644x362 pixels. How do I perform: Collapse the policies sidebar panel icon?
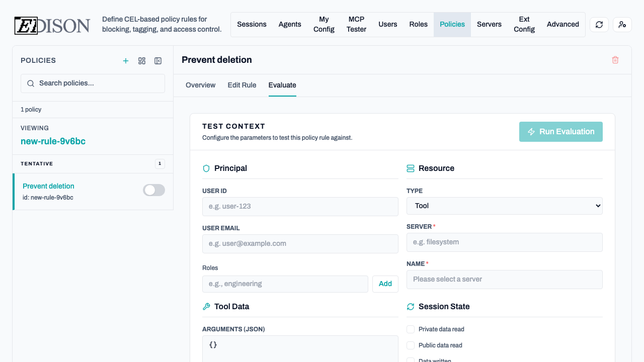158,61
